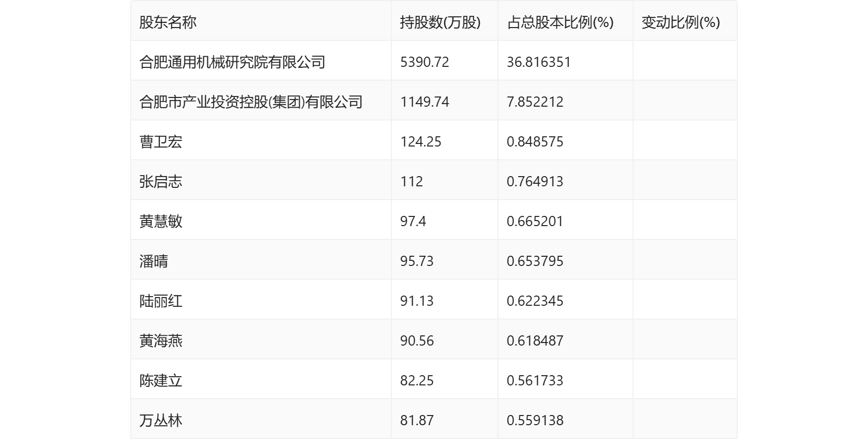Screen dimensions: 868x439
Task: Click the percentage 0.665201
Action: 535,222
